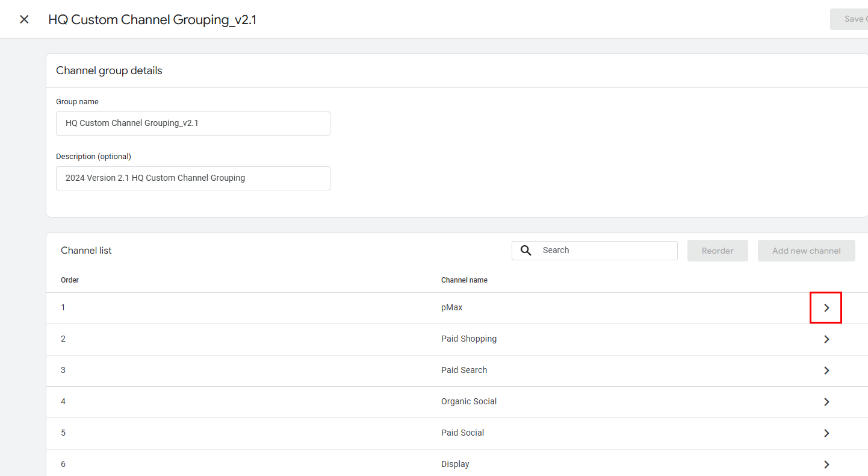Close the channel grouping editor
This screenshot has height=476, width=868.
click(x=24, y=19)
